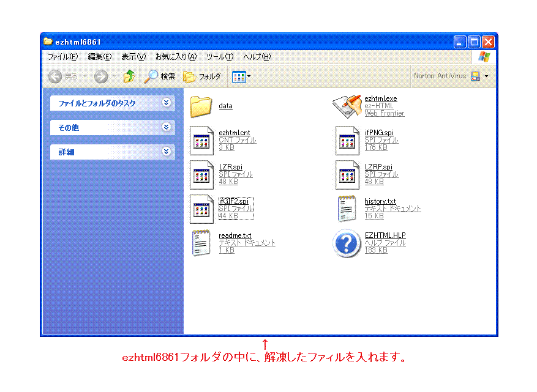Open the ツール(T) menu

(220, 57)
